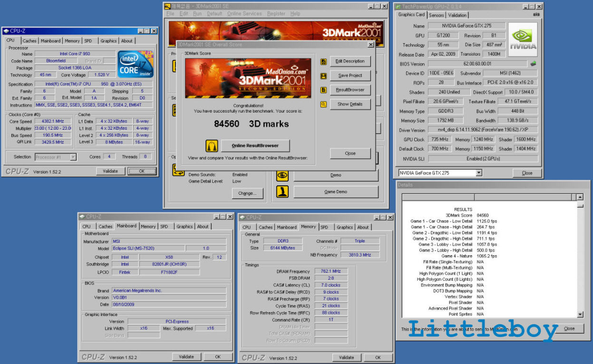Open the Online Services menu

244,14
